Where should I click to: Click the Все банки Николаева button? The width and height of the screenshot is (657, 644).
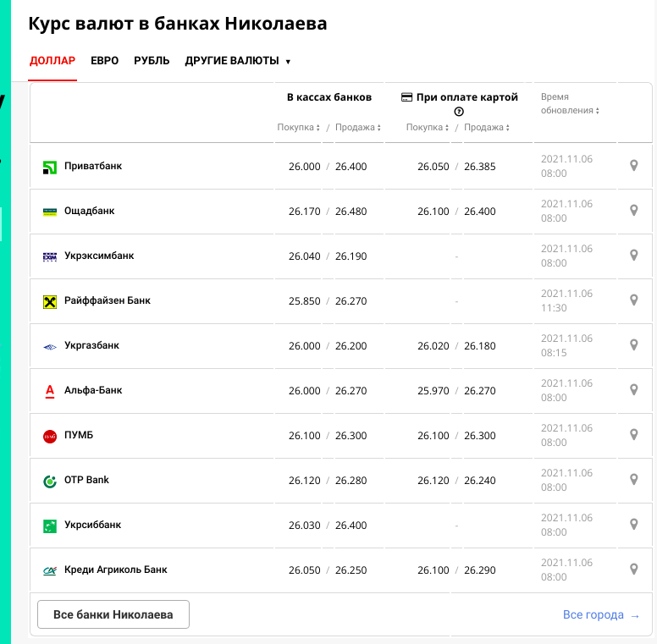point(113,614)
